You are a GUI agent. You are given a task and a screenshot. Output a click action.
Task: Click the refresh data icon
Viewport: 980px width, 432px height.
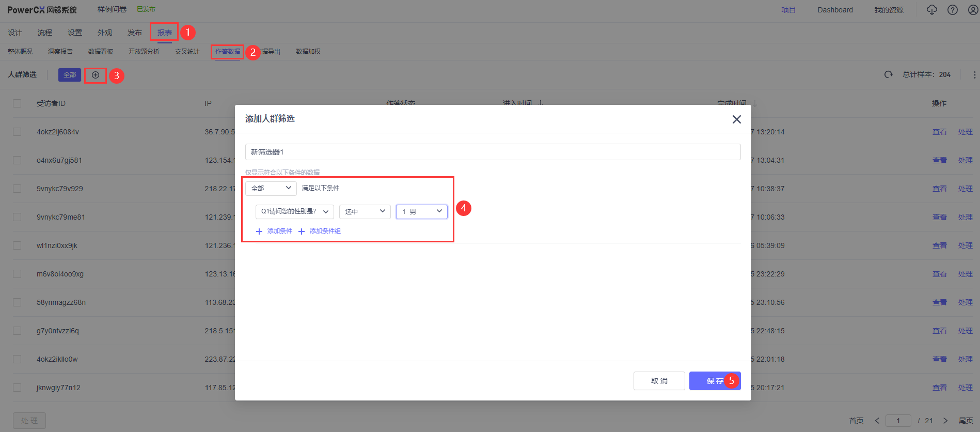(x=888, y=74)
